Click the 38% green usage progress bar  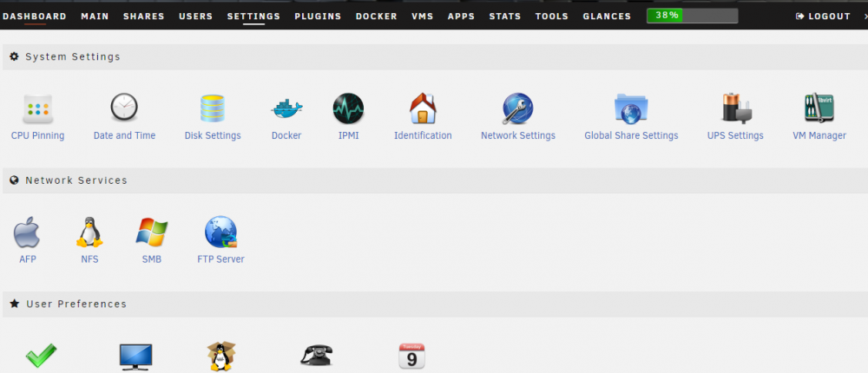[692, 16]
